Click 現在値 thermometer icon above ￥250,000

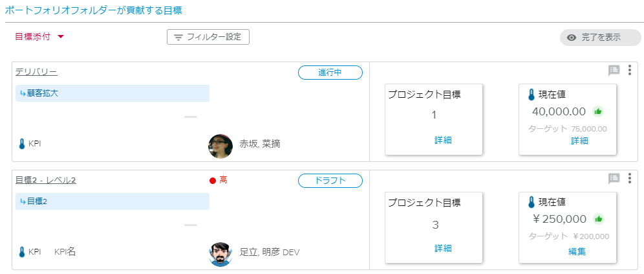(531, 202)
